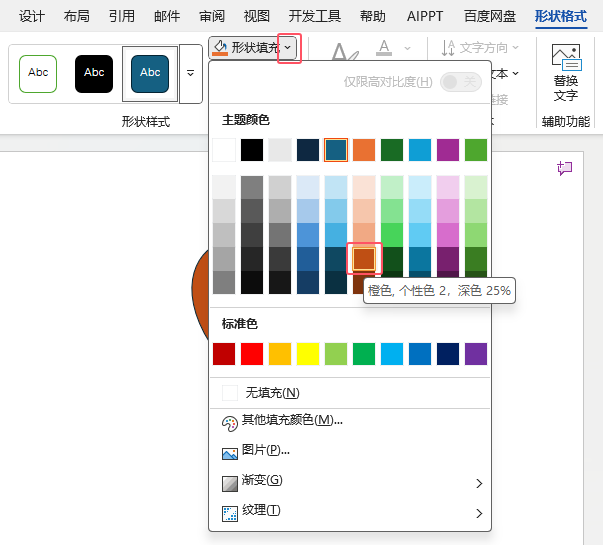Open the 开发工具 tab

tap(315, 16)
